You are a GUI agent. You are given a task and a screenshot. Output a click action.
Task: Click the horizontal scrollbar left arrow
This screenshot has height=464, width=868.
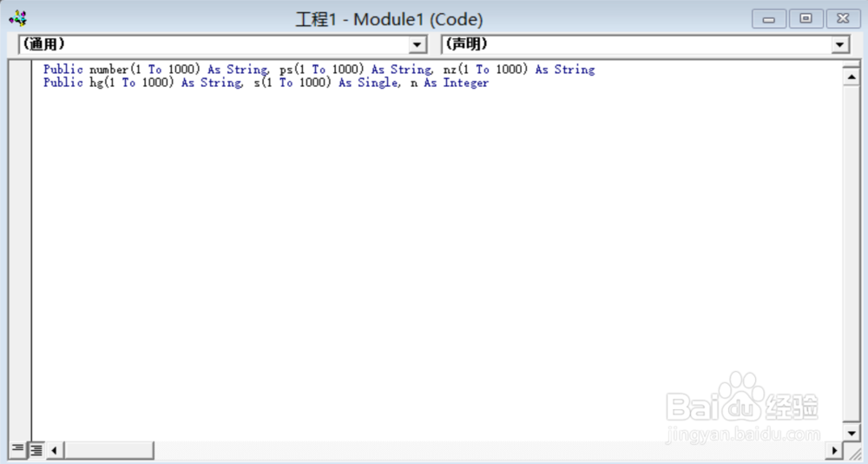(x=54, y=450)
